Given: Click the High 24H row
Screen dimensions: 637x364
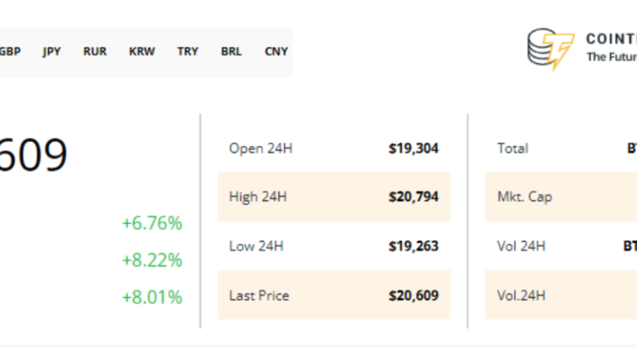Looking at the screenshot, I should 335,197.
